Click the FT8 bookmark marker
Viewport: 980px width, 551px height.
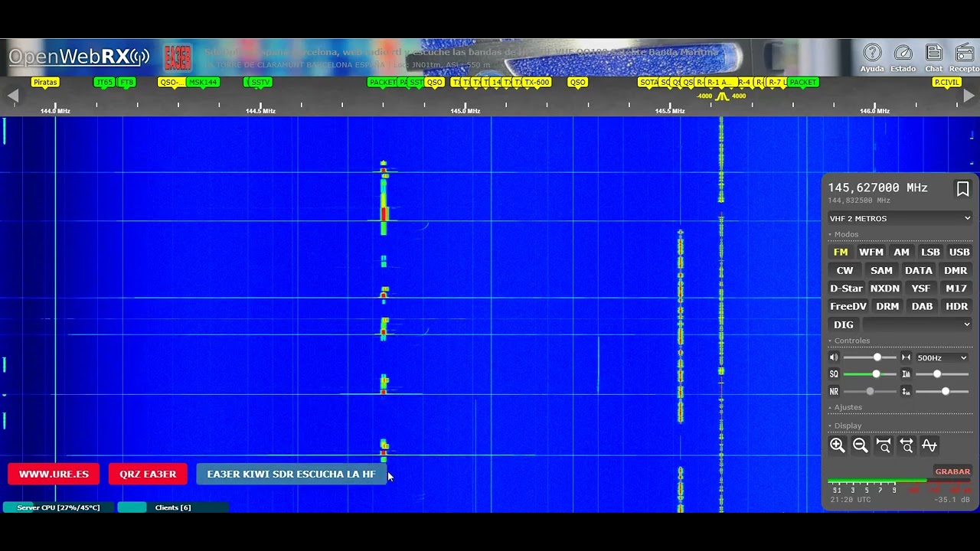pyautogui.click(x=126, y=82)
